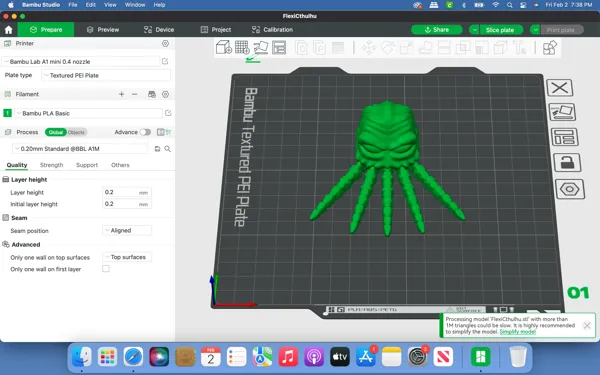
Task: Click the home icon
Action: pyautogui.click(x=8, y=30)
